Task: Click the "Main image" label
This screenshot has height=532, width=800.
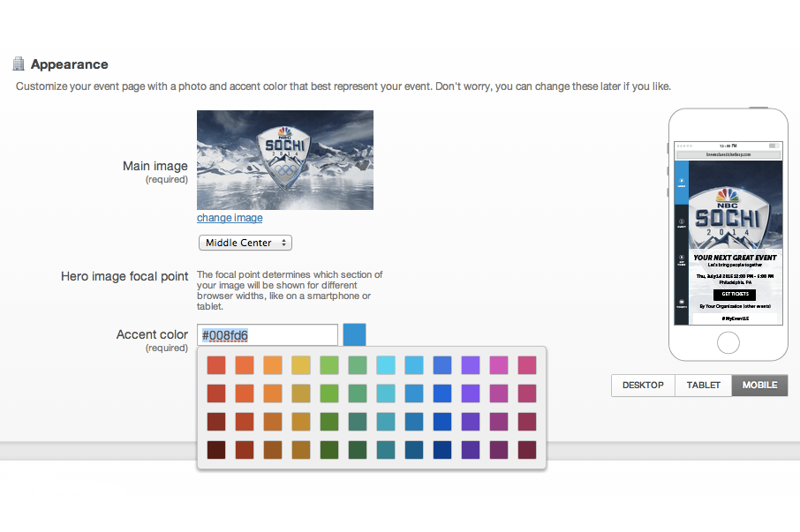Action: click(155, 166)
